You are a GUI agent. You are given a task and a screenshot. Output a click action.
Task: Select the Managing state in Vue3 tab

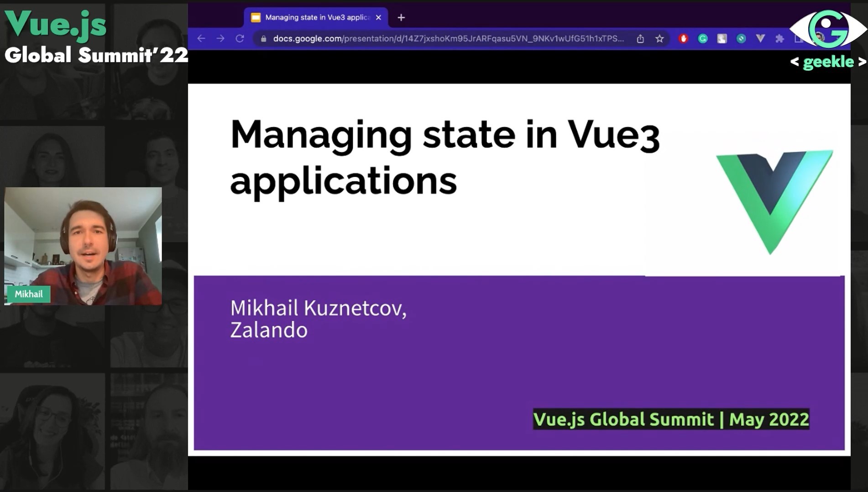tap(316, 17)
